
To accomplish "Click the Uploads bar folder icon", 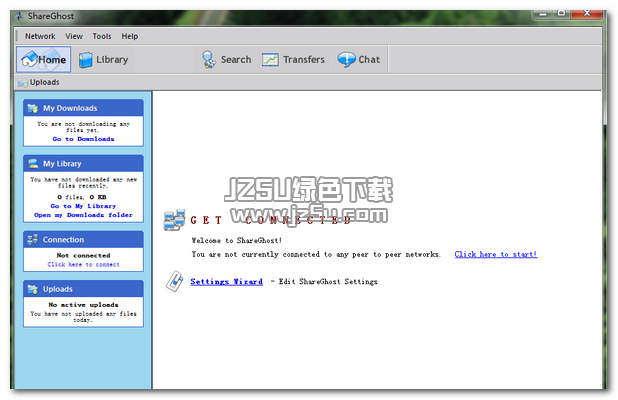I will coord(23,83).
